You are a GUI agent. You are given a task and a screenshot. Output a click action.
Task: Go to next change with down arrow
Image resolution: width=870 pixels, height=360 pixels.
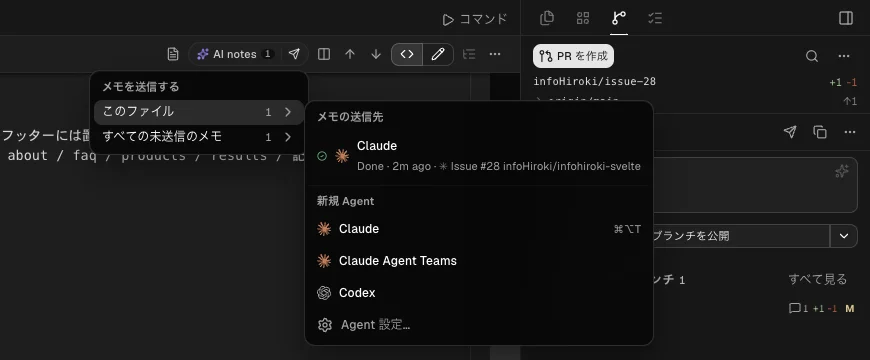click(x=376, y=54)
